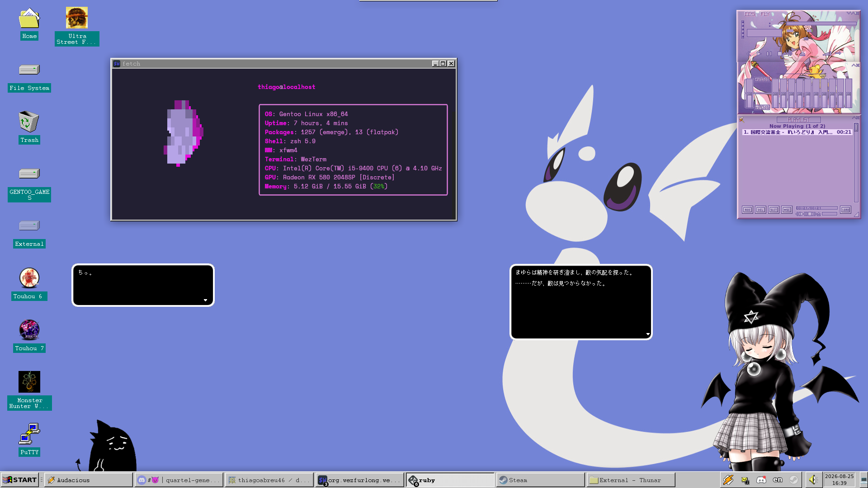868x488 pixels.
Task: Click the fetch terminal window menu icon
Action: pyautogui.click(x=117, y=64)
